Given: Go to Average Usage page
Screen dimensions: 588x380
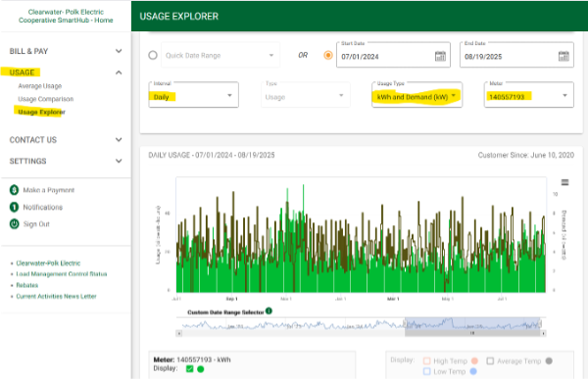Looking at the screenshot, I should (40, 86).
